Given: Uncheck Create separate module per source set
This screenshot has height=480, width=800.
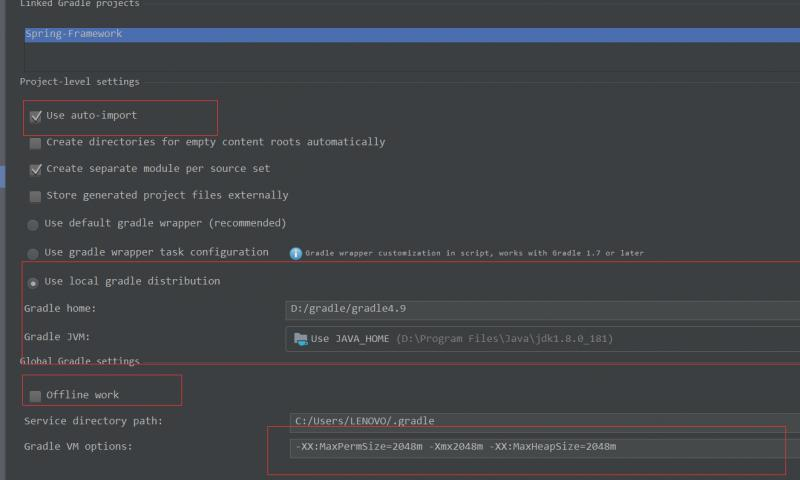Looking at the screenshot, I should pos(35,170).
